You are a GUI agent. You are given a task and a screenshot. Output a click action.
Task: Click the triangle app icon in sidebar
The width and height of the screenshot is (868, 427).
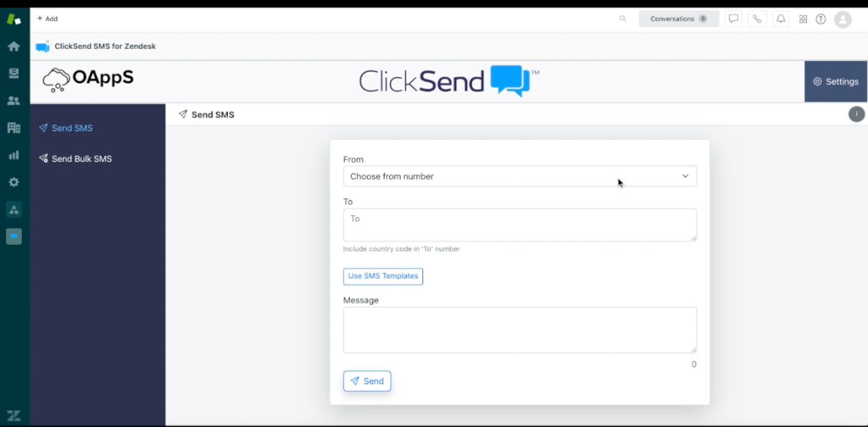tap(14, 209)
